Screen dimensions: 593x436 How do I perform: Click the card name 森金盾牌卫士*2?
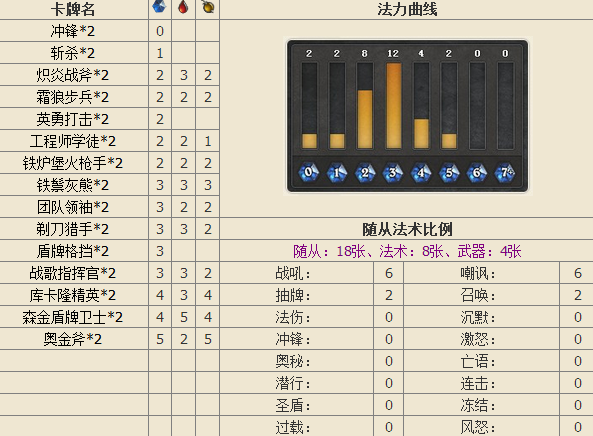[73, 317]
